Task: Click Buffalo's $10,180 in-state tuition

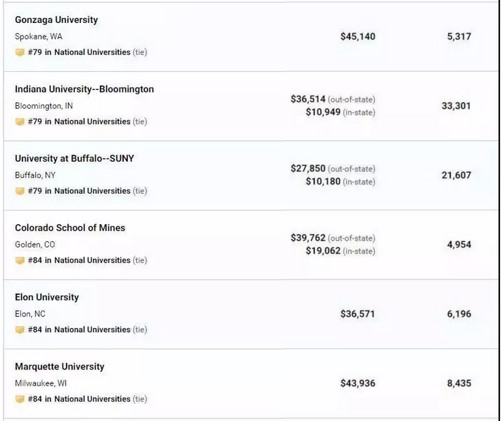Action: (x=323, y=182)
